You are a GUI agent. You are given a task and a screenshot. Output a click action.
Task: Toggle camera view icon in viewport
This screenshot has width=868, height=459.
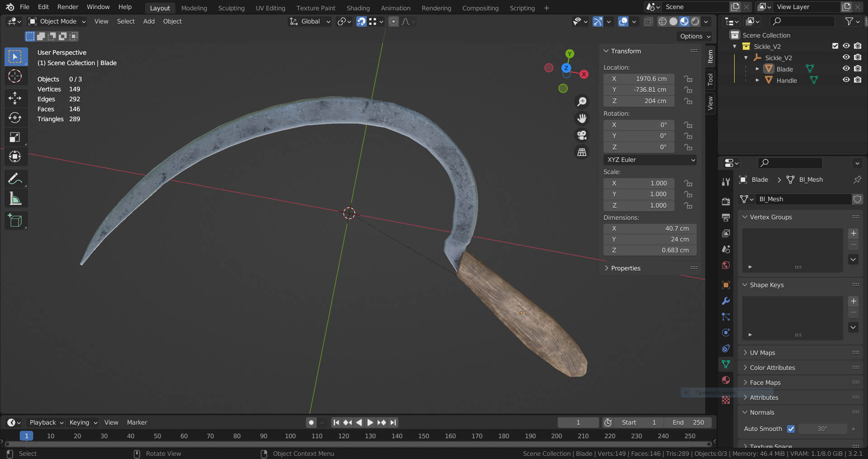click(582, 135)
